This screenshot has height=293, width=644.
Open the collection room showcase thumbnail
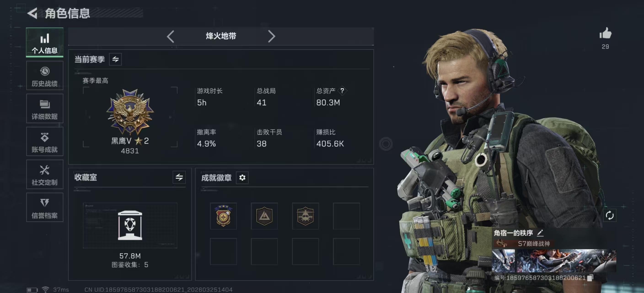point(130,225)
